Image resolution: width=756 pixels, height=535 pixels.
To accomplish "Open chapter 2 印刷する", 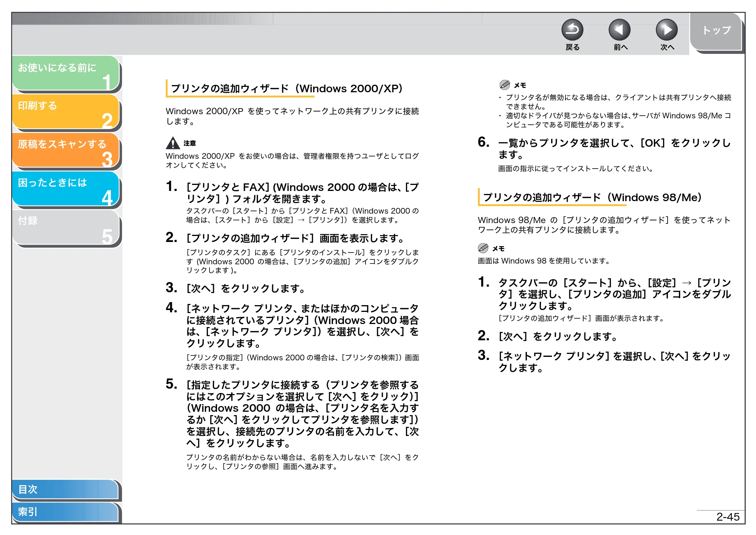I will [66, 112].
